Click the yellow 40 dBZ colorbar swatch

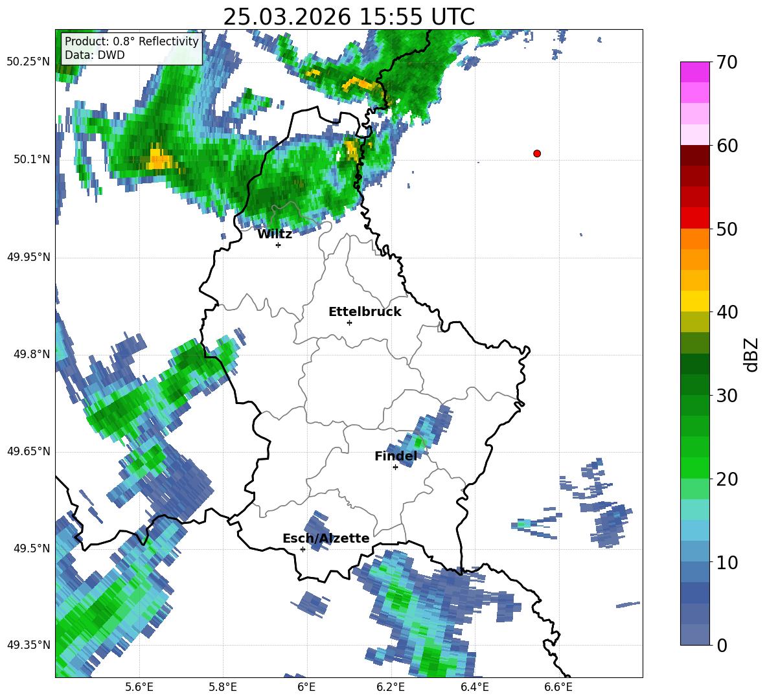tap(694, 301)
